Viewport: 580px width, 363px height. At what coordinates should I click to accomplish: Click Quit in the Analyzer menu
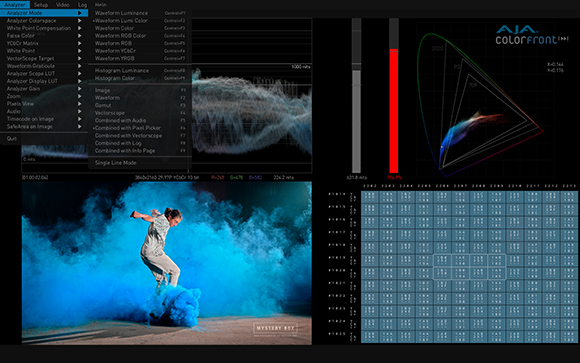coord(12,139)
